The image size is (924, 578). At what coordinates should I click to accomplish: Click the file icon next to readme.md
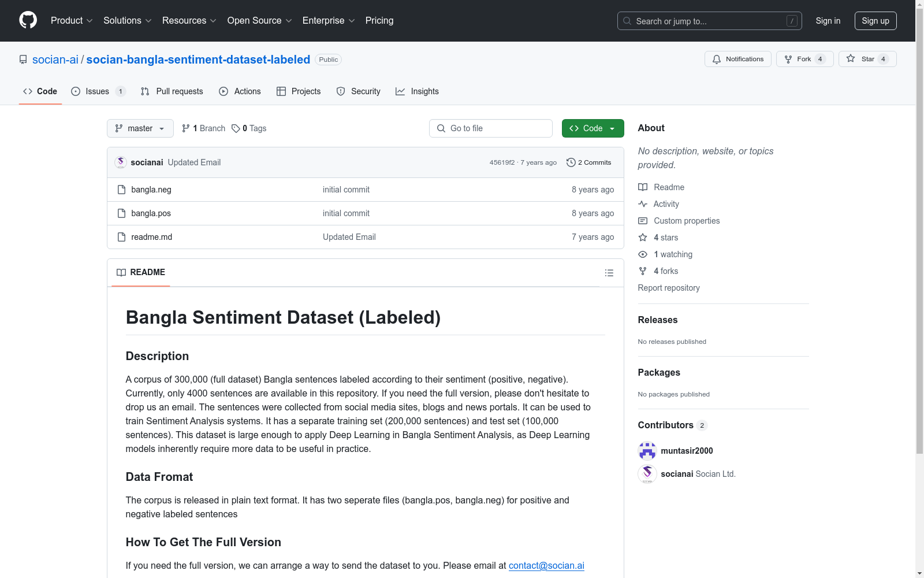tap(121, 237)
